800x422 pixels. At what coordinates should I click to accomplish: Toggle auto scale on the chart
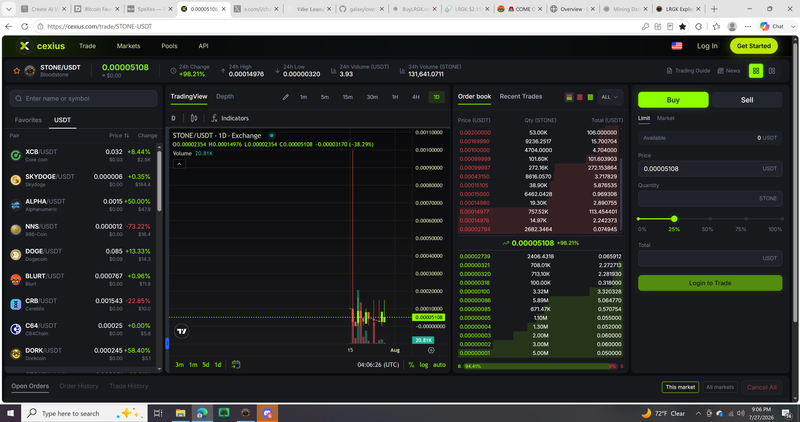point(439,365)
